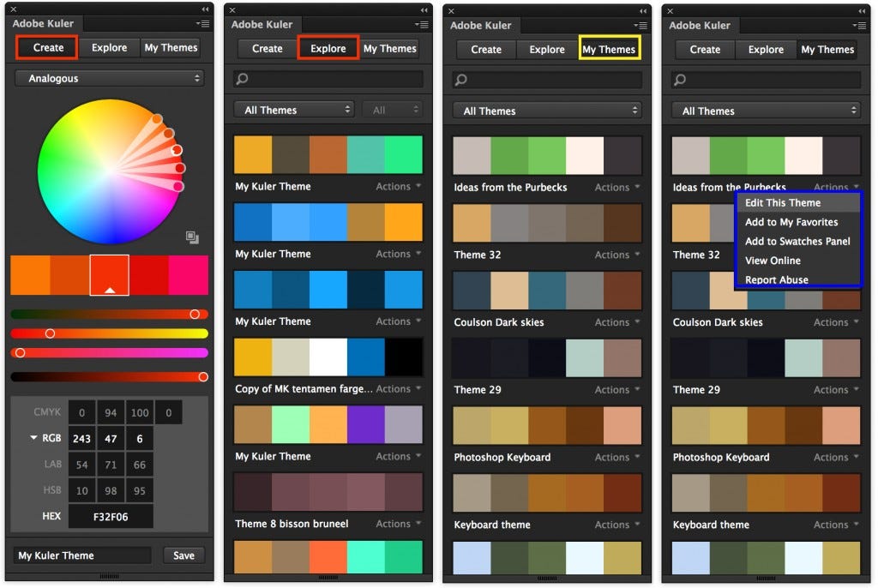Click the CMYK label in the Create panel
The width and height of the screenshot is (878, 588).
pos(47,411)
